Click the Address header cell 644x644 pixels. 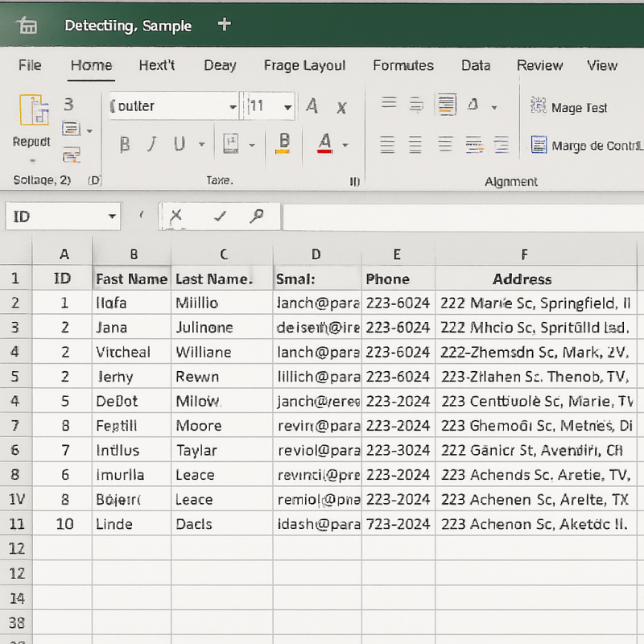click(536, 279)
